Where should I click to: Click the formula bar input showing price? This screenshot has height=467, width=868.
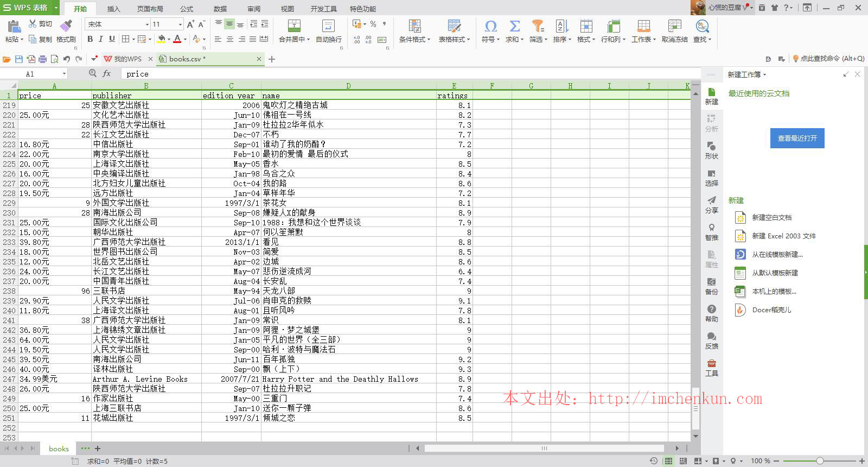pos(380,74)
